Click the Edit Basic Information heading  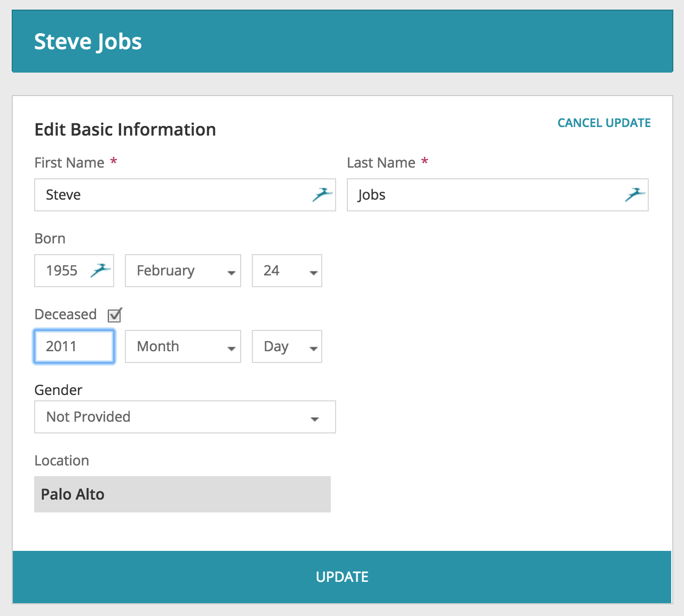click(125, 130)
